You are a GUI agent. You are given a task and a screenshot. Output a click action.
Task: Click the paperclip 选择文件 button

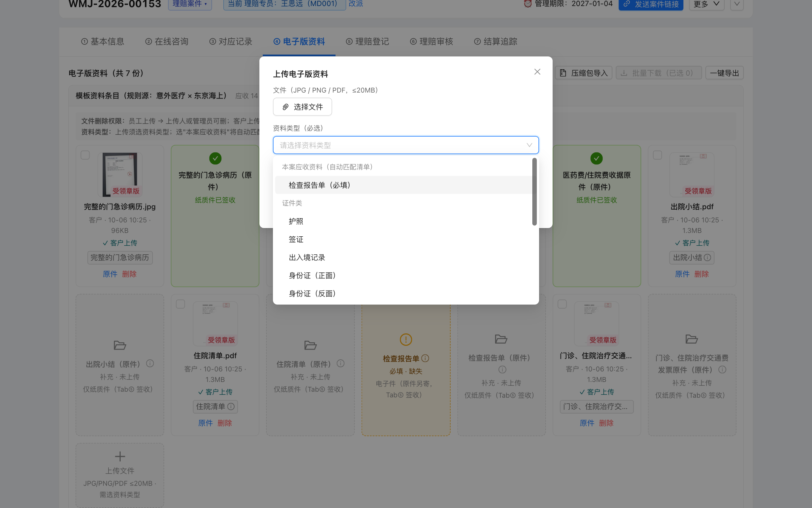pyautogui.click(x=302, y=107)
